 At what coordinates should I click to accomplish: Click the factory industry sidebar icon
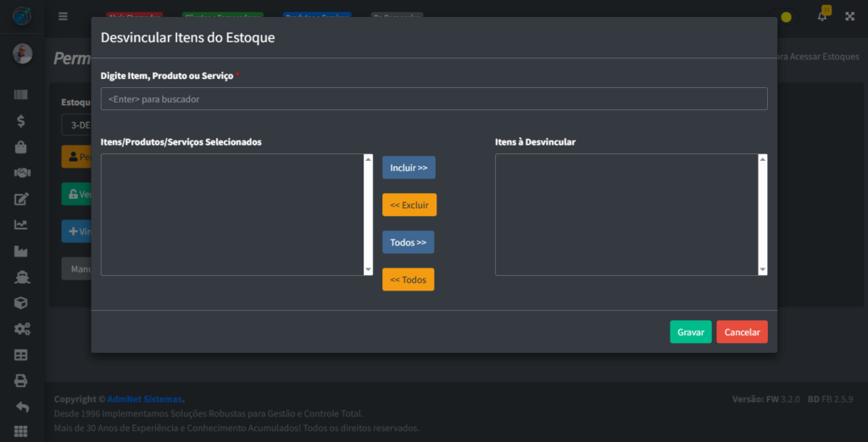coord(21,251)
